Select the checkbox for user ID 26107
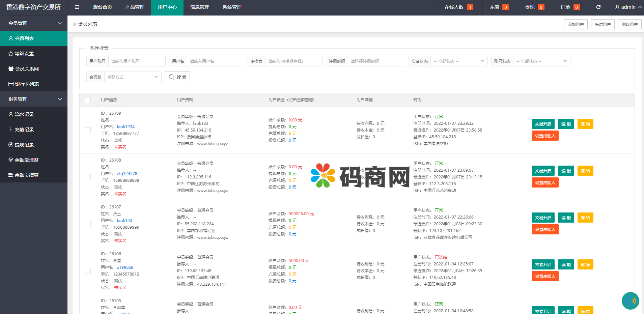644x314 pixels. 88,224
